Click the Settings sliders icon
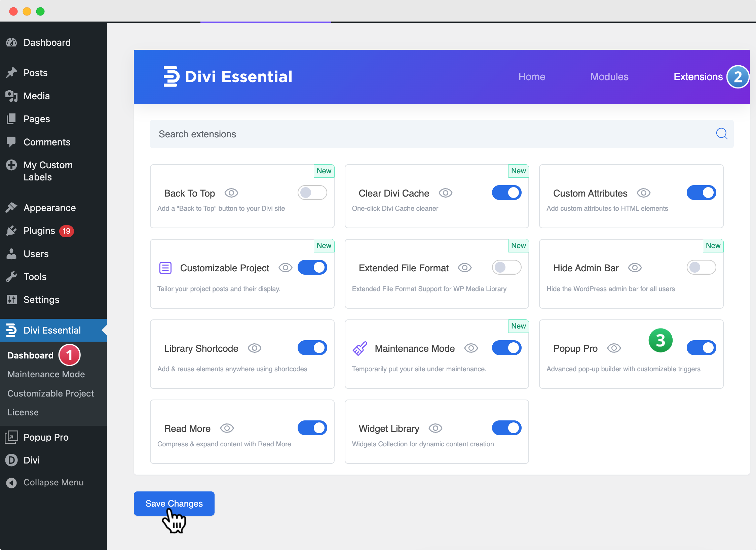The image size is (756, 550). click(11, 300)
